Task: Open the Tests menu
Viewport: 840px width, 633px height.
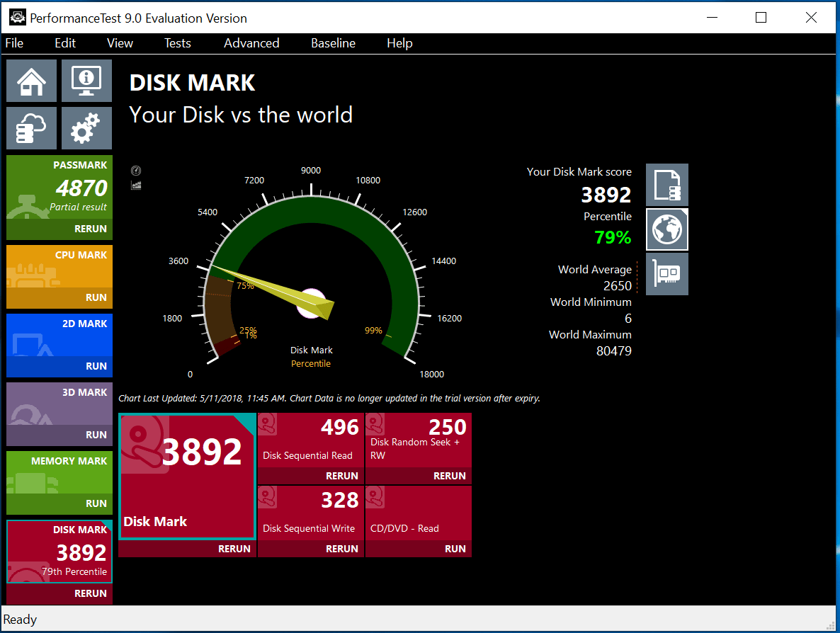Action: pos(177,43)
